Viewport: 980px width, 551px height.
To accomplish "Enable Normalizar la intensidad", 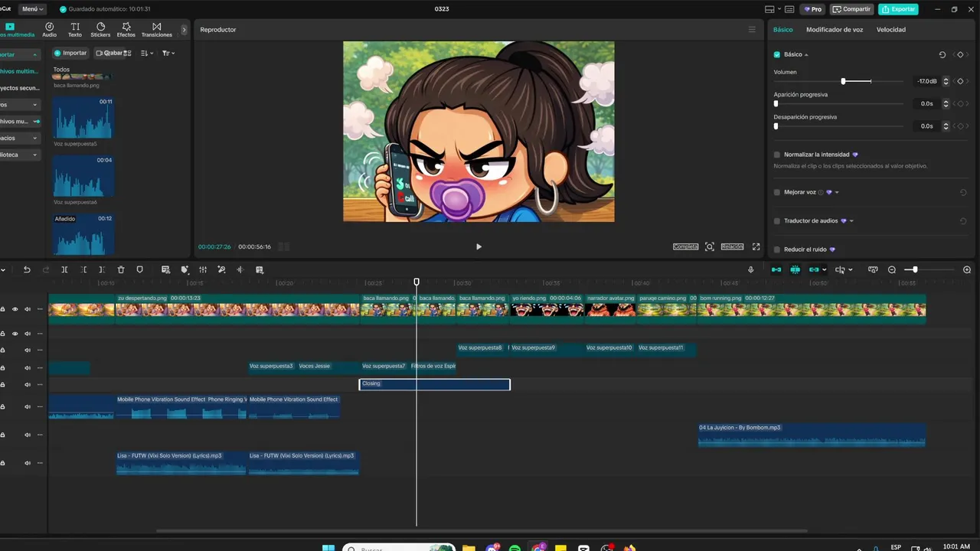I will [x=777, y=155].
